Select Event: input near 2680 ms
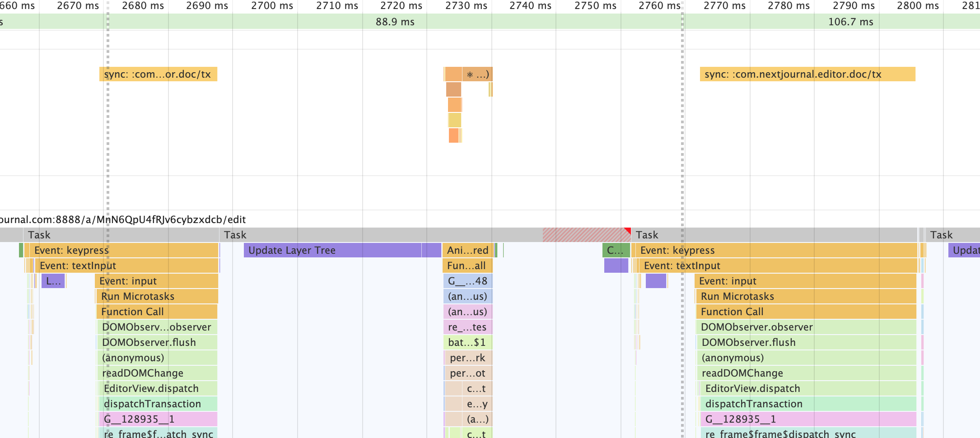The width and height of the screenshot is (980, 438). tap(156, 281)
